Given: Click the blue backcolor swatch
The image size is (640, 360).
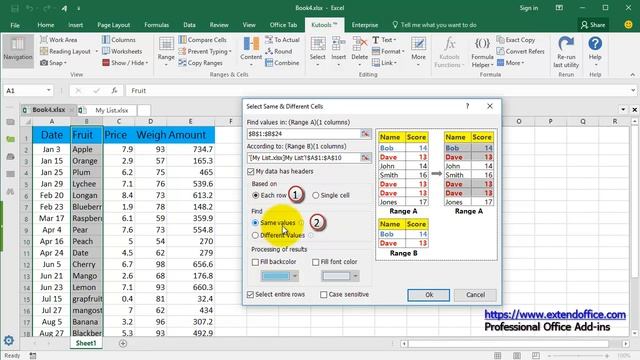Looking at the screenshot, I should pyautogui.click(x=276, y=276).
